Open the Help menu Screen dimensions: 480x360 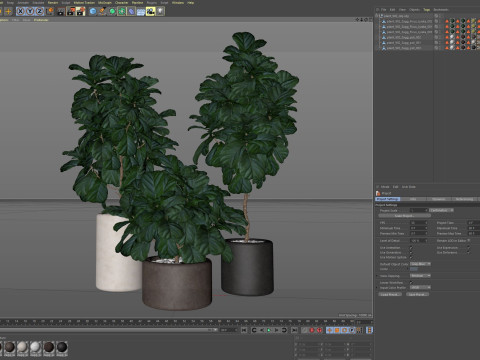[190, 3]
